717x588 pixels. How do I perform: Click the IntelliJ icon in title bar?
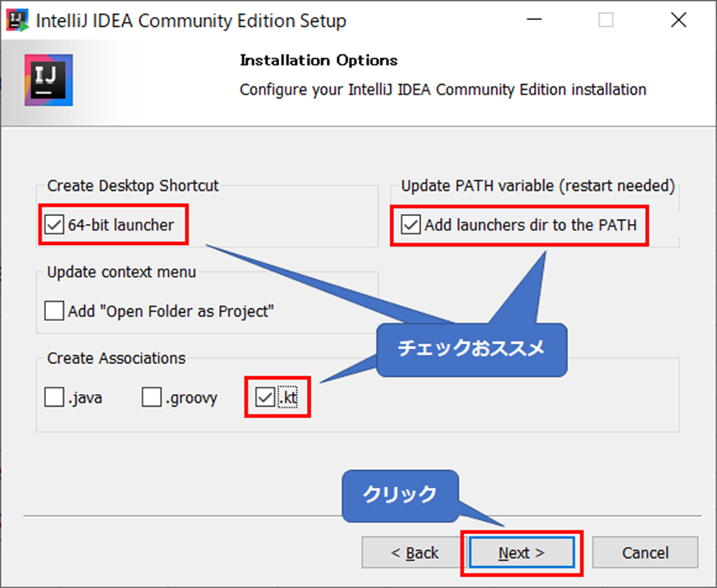17,20
